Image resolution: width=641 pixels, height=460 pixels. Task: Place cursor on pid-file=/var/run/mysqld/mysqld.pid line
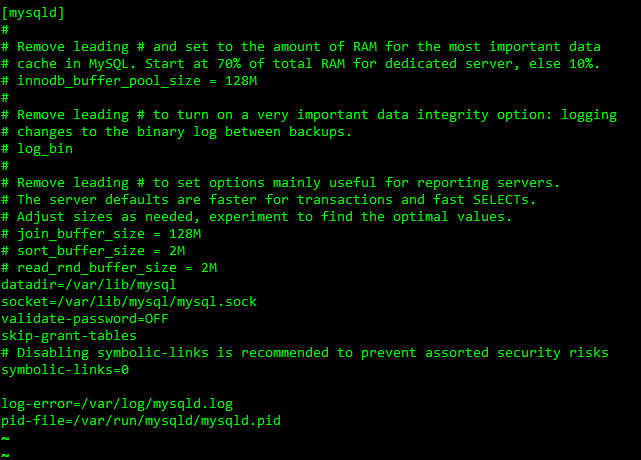pyautogui.click(x=141, y=421)
